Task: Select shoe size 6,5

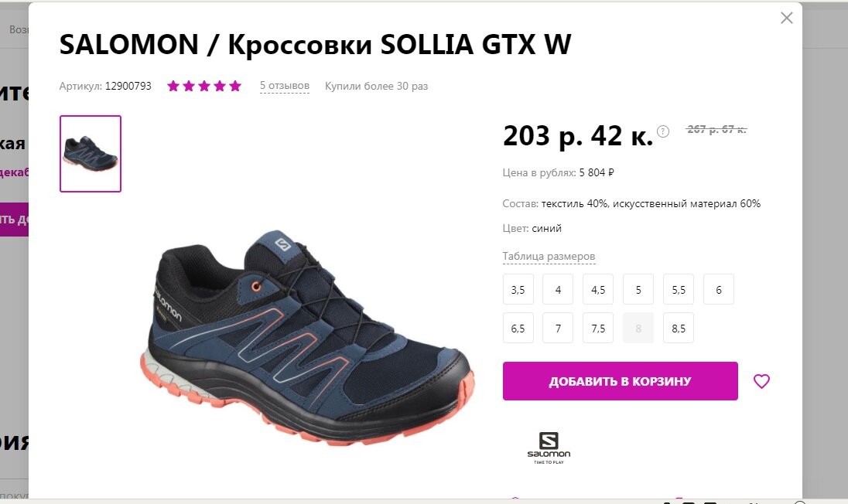Action: 518,328
